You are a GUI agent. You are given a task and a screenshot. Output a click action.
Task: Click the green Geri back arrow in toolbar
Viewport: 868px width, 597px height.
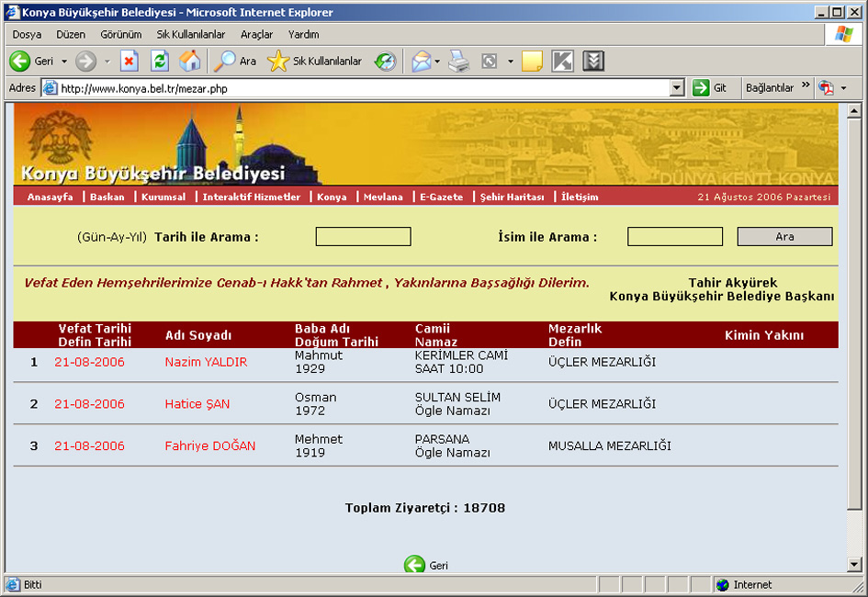pos(20,61)
